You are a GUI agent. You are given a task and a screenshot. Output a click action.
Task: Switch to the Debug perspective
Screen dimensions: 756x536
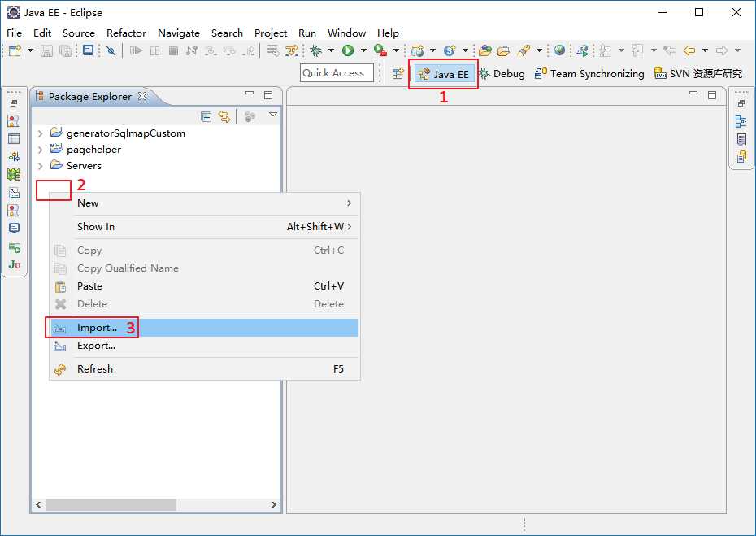[502, 74]
